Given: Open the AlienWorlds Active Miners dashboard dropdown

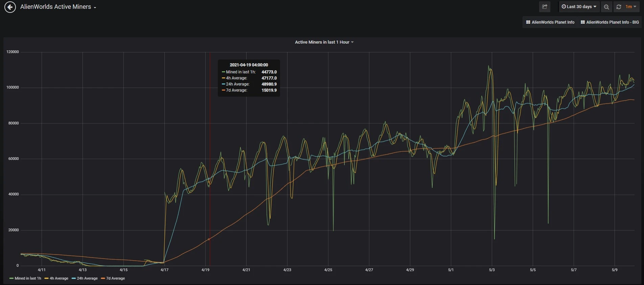Looking at the screenshot, I should click(58, 7).
